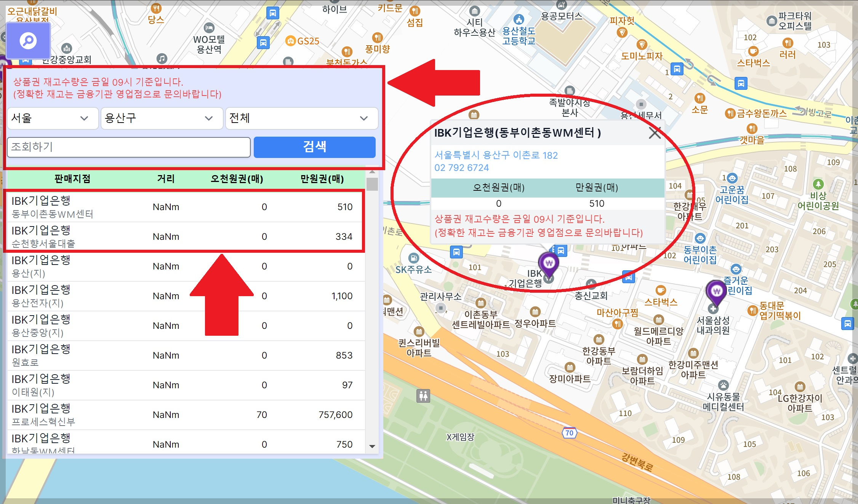Click the list scrollbar down arrow
Image resolution: width=858 pixels, height=504 pixels.
372,446
